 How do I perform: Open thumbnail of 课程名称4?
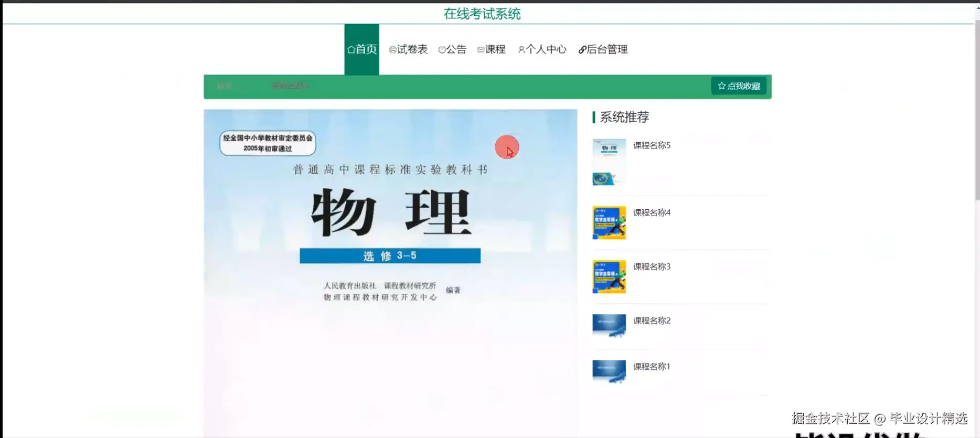(x=609, y=222)
